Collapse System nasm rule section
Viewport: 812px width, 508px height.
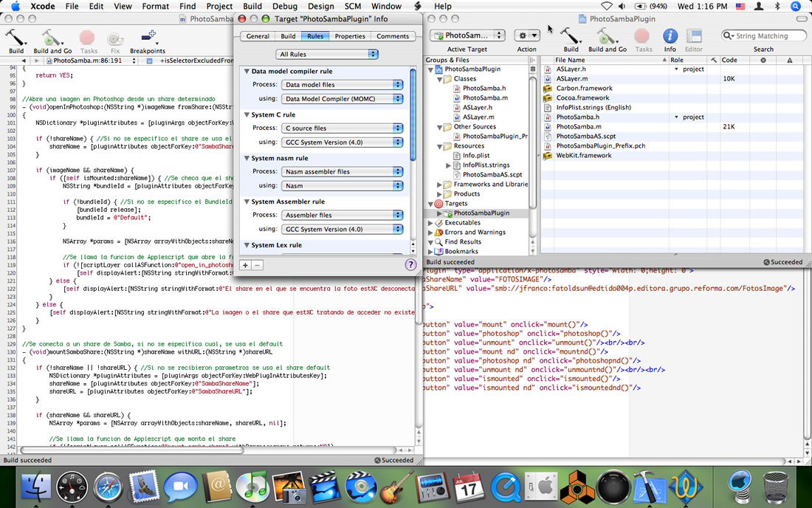(247, 158)
